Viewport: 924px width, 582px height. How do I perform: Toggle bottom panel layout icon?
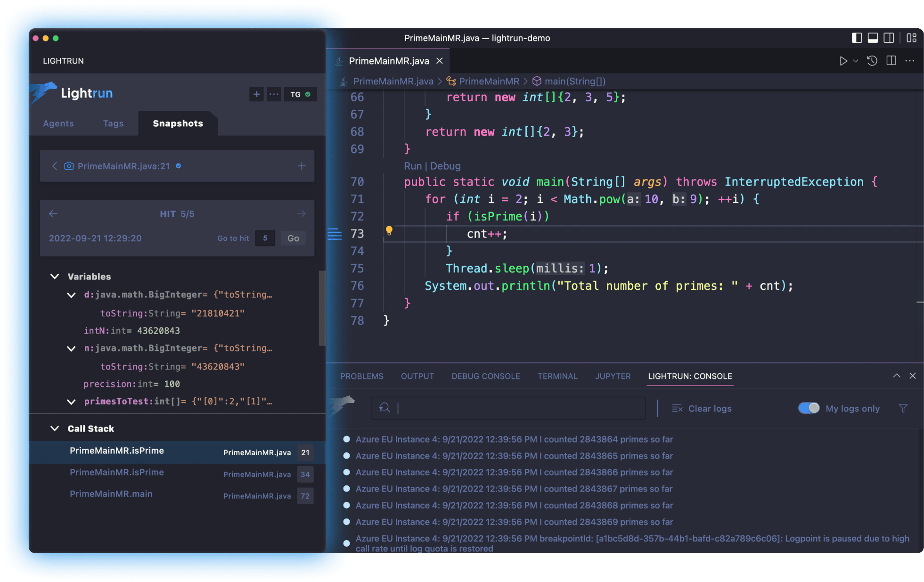pyautogui.click(x=873, y=38)
